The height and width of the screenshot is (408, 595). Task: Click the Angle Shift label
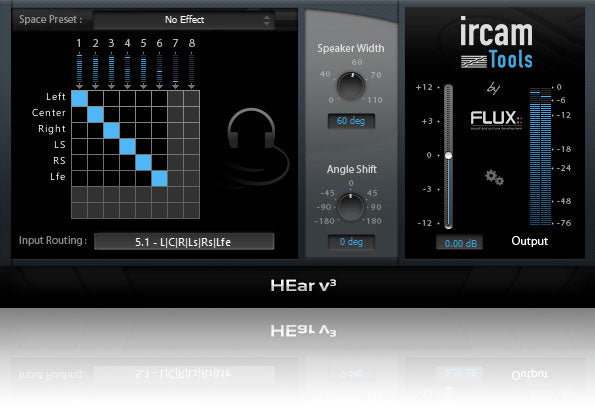coord(352,169)
